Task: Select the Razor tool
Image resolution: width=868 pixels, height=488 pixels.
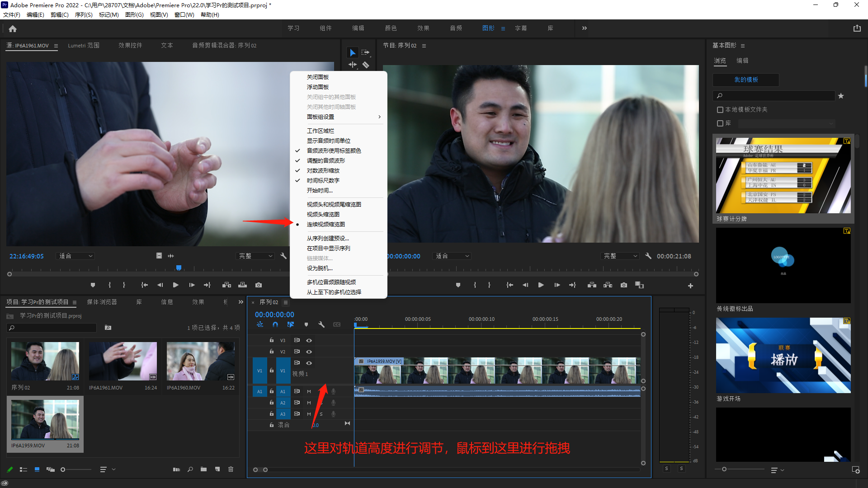Action: pyautogui.click(x=366, y=65)
